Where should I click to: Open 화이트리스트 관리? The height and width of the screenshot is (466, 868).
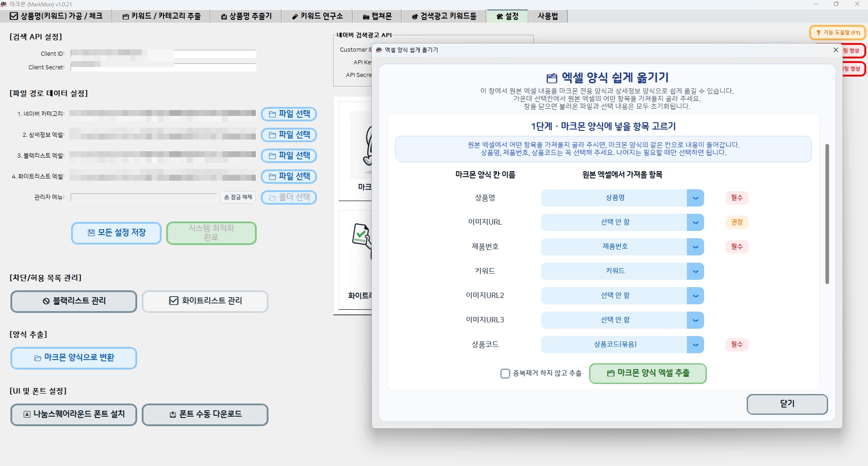tap(205, 301)
